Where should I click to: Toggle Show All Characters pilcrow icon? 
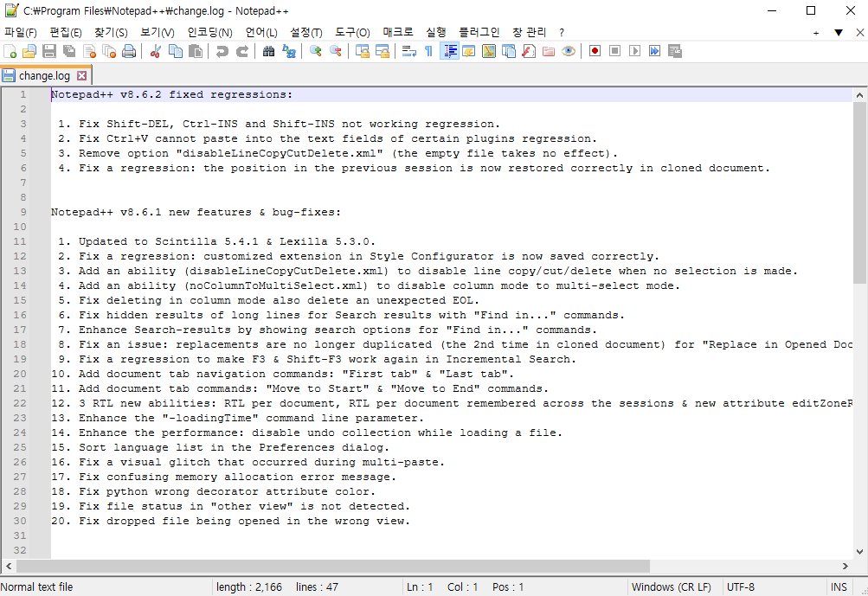429,51
